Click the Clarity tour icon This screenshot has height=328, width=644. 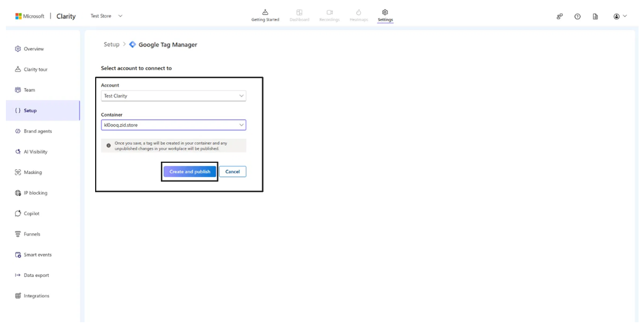pyautogui.click(x=18, y=69)
